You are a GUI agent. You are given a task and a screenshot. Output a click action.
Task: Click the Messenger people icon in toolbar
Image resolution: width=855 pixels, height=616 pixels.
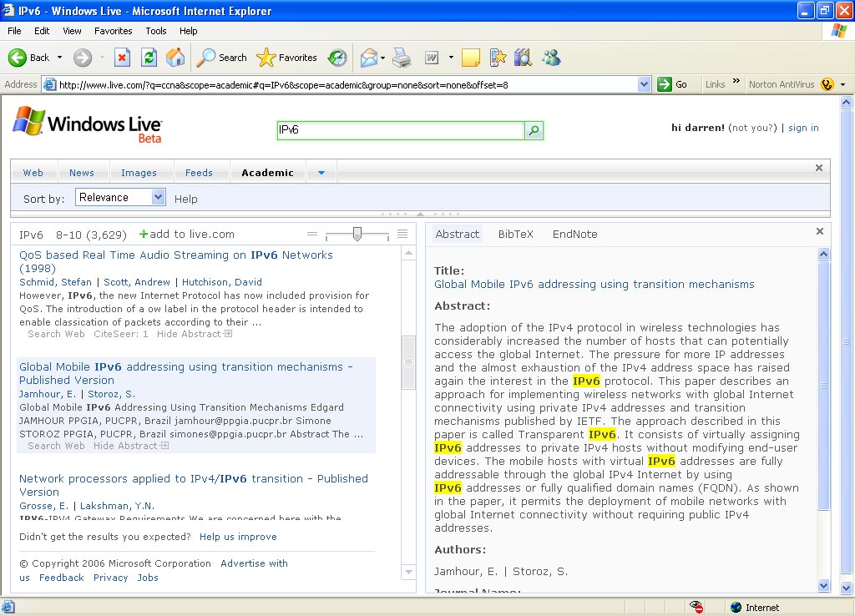pos(550,58)
